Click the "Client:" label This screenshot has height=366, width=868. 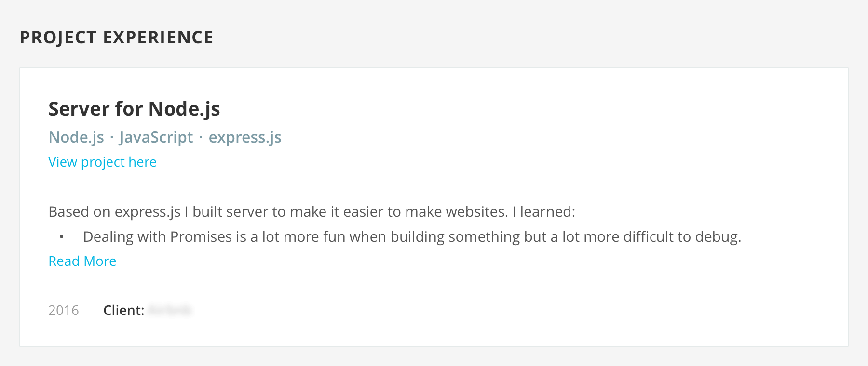point(123,310)
